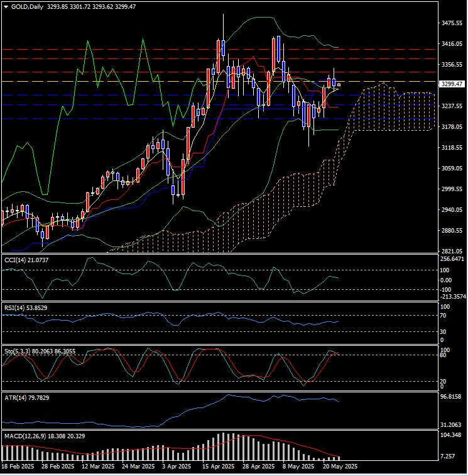Screen dimensions: 468x476
Task: Click the 3475.55 price scale value
Action: tap(452, 23)
